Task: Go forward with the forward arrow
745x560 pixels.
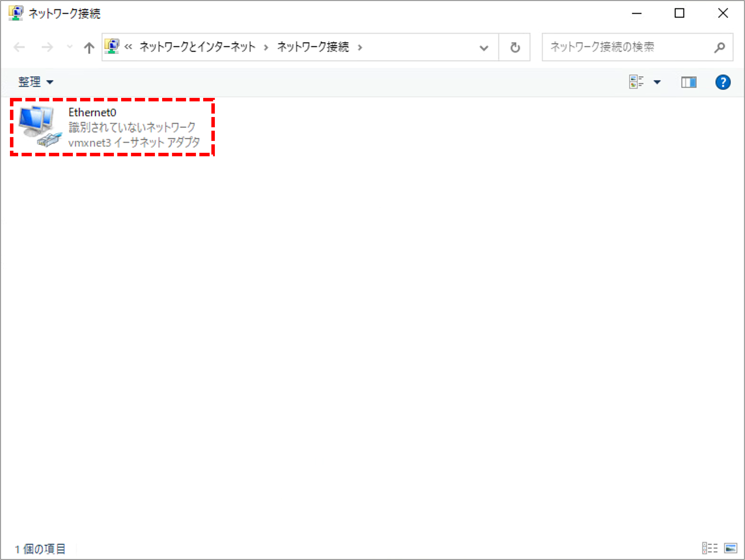Action: 47,47
